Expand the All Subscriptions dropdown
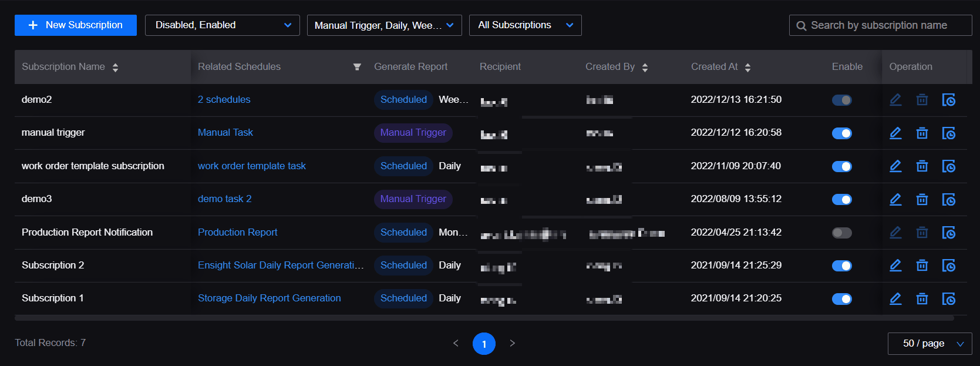980x366 pixels. point(526,25)
